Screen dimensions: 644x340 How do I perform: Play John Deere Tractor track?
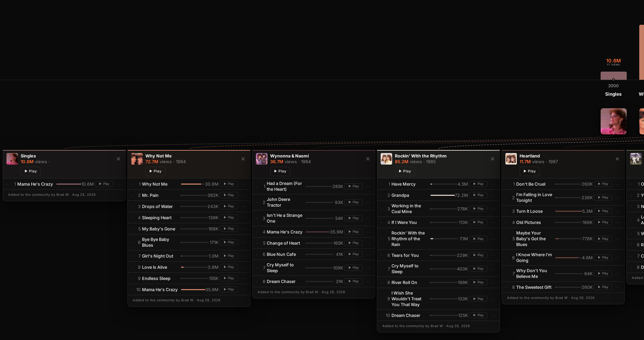tap(354, 202)
